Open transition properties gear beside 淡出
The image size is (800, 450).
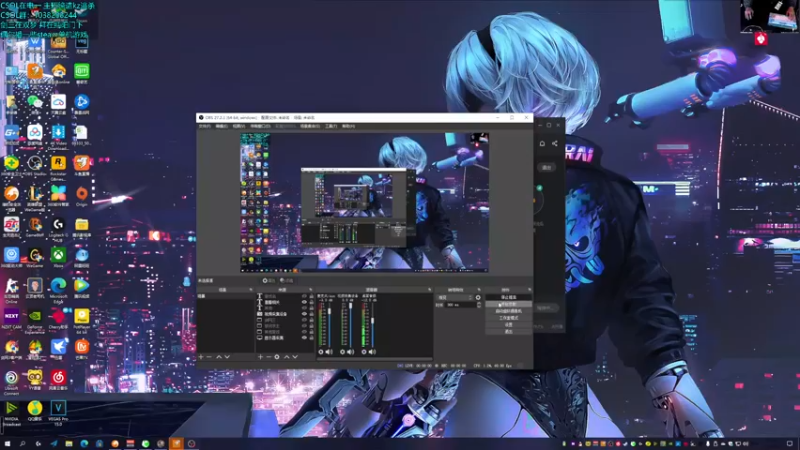[x=478, y=297]
